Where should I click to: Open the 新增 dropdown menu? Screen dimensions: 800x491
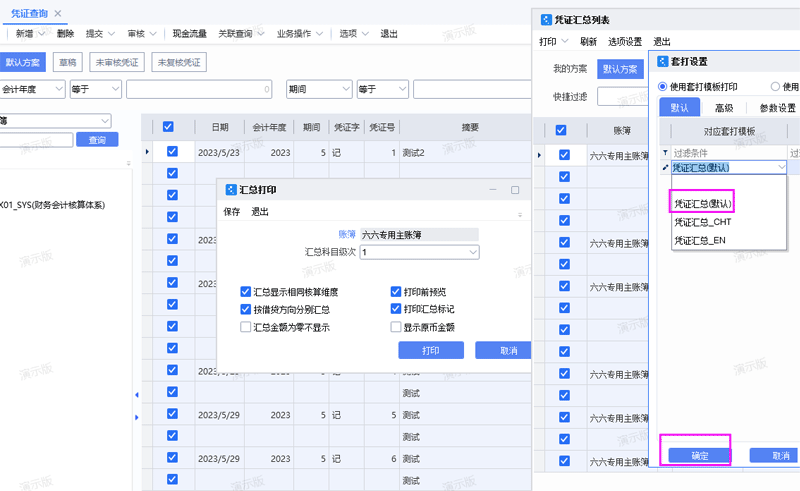click(30, 34)
